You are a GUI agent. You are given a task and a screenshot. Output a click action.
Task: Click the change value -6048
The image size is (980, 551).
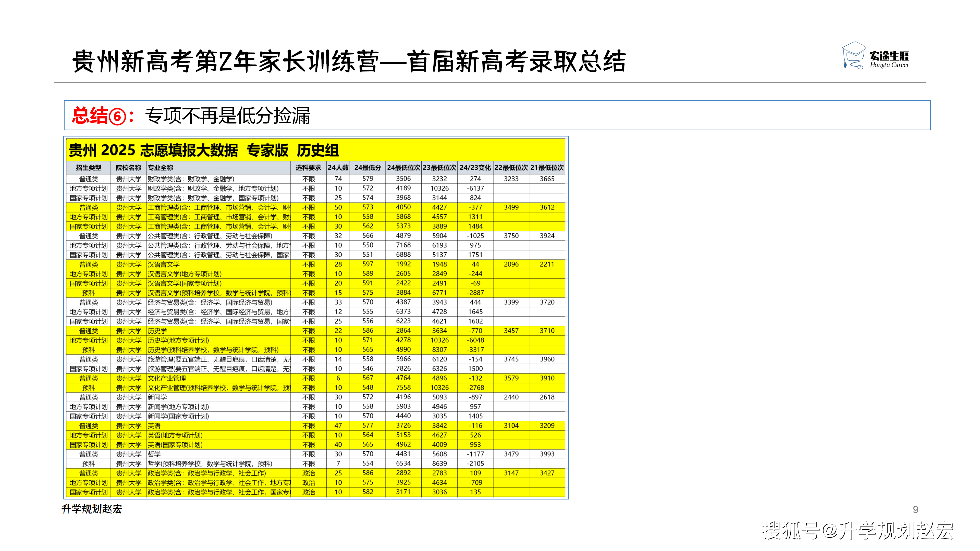[x=475, y=340]
